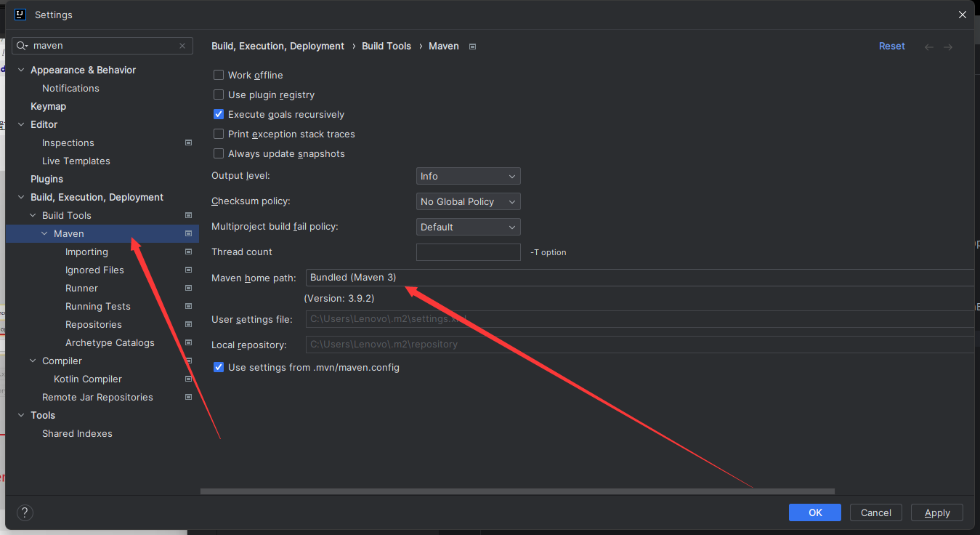The image size is (980, 535).
Task: Click the IntelliJ logo in title bar
Action: (x=20, y=15)
